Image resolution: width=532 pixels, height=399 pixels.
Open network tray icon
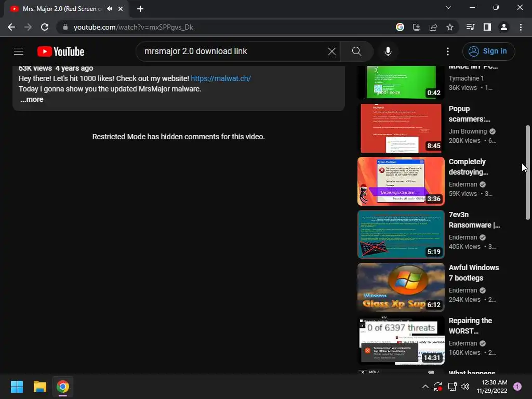coord(452,387)
